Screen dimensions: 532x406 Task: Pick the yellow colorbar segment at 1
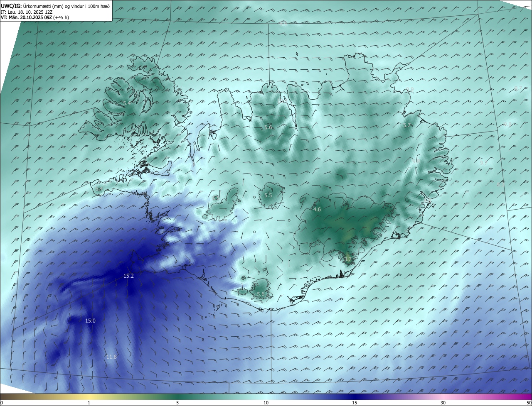point(89,396)
